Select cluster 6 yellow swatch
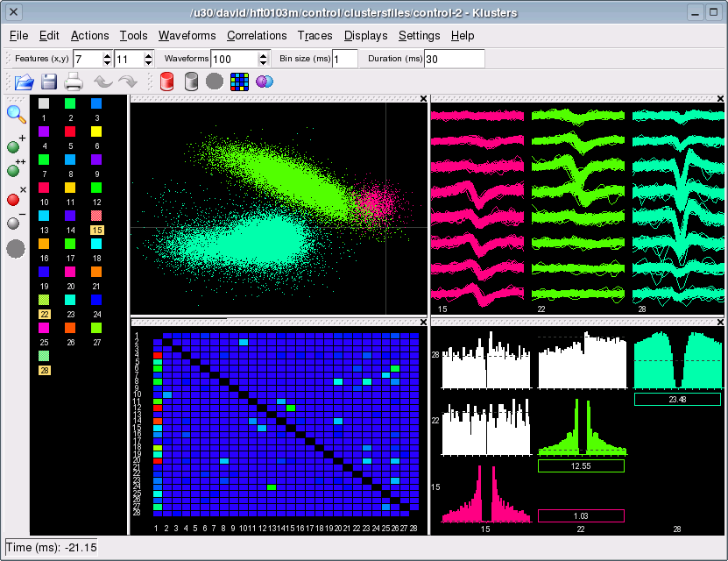Viewport: 728px width, 561px height. [96, 131]
